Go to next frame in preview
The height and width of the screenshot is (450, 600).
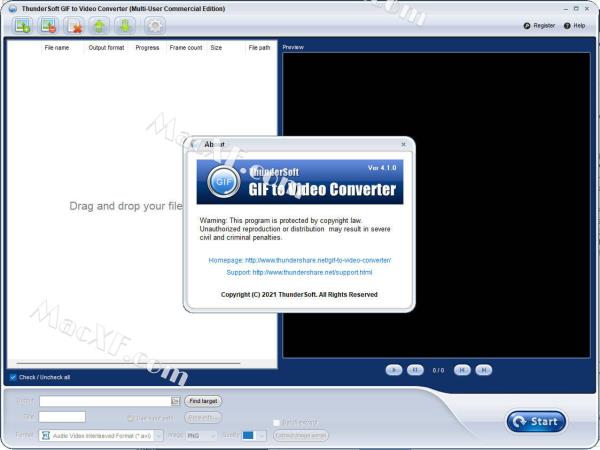click(x=483, y=370)
